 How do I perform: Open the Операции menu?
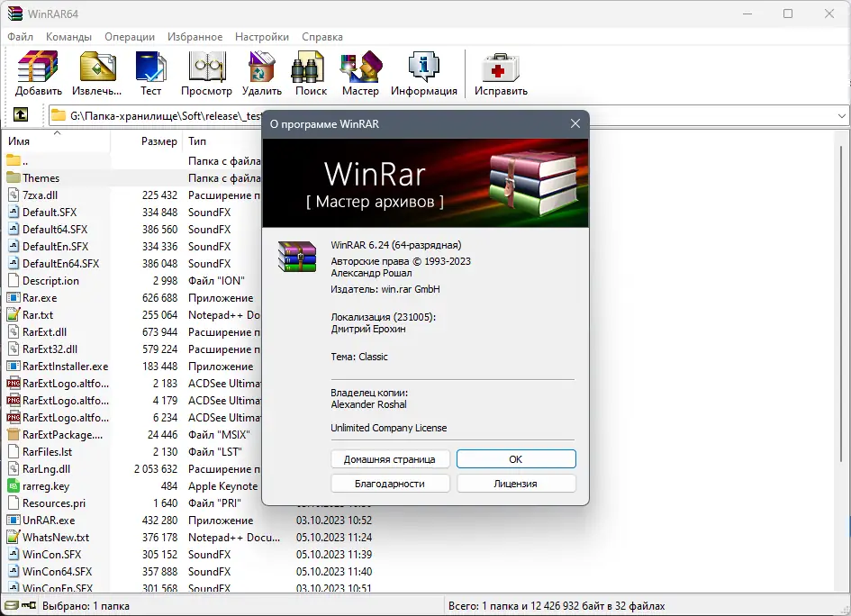(x=129, y=36)
